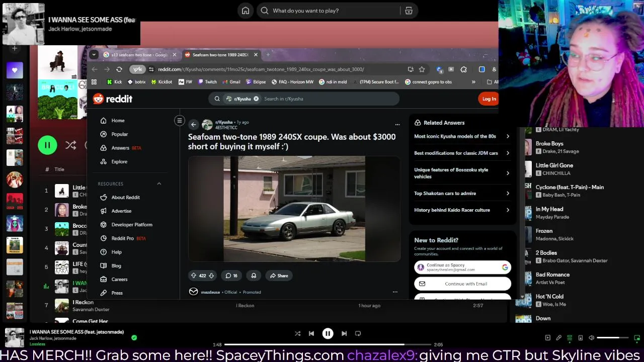Screen dimensions: 644x362
Task: Collapse the RESOURCES section
Action: pyautogui.click(x=159, y=184)
